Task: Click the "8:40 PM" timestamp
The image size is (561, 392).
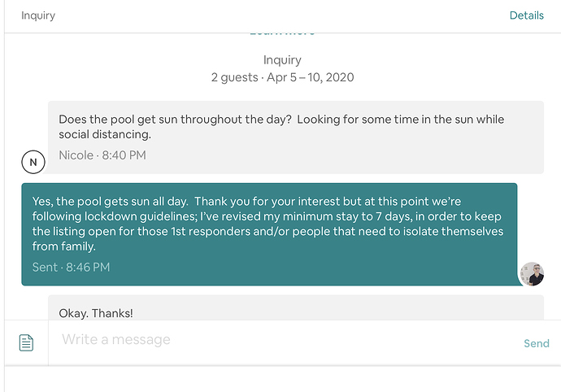Action: tap(124, 155)
